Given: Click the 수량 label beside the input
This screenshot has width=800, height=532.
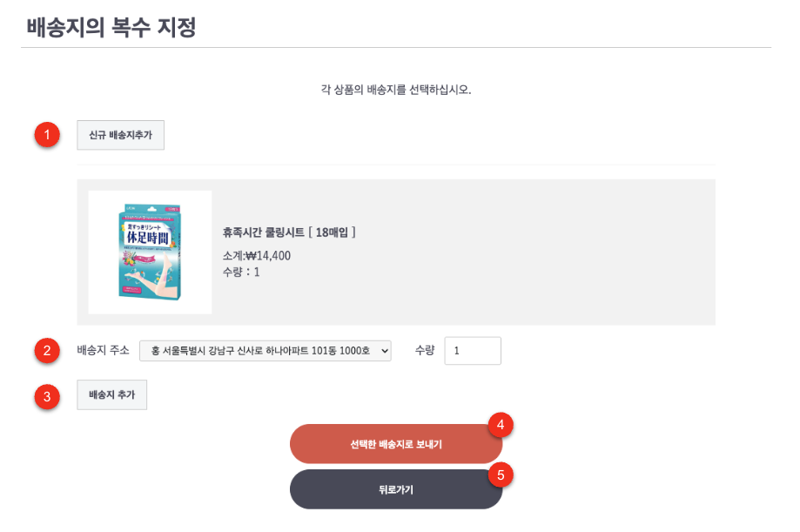Looking at the screenshot, I should pyautogui.click(x=424, y=350).
